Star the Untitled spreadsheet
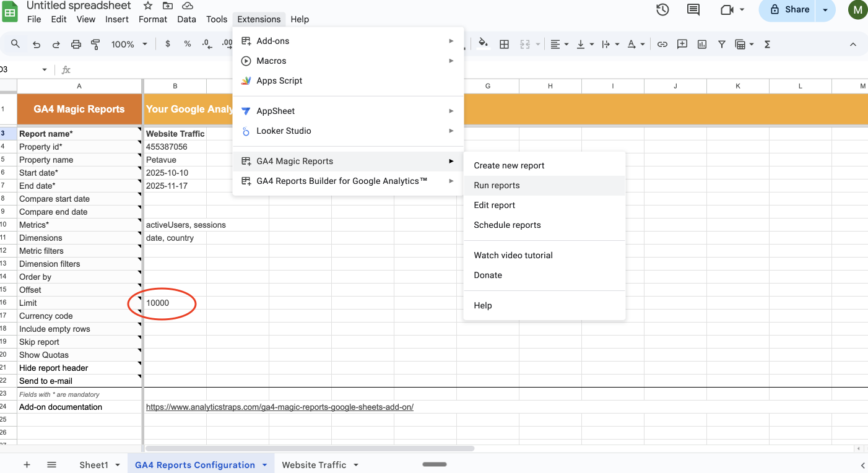Viewport: 868px width, 473px height. tap(148, 6)
